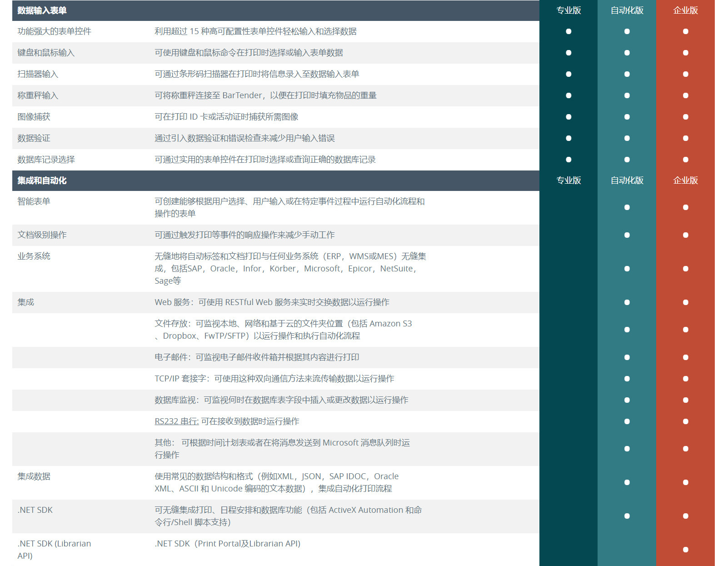Click the 自动化版 dot for 数据验证
Screen dimensions: 728x566
(x=627, y=138)
